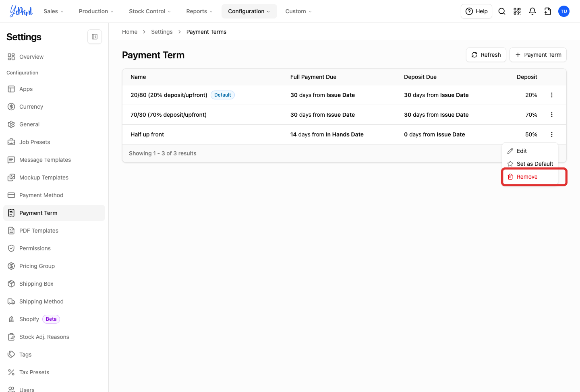The image size is (580, 392).
Task: Click the Refresh button
Action: pyautogui.click(x=486, y=55)
